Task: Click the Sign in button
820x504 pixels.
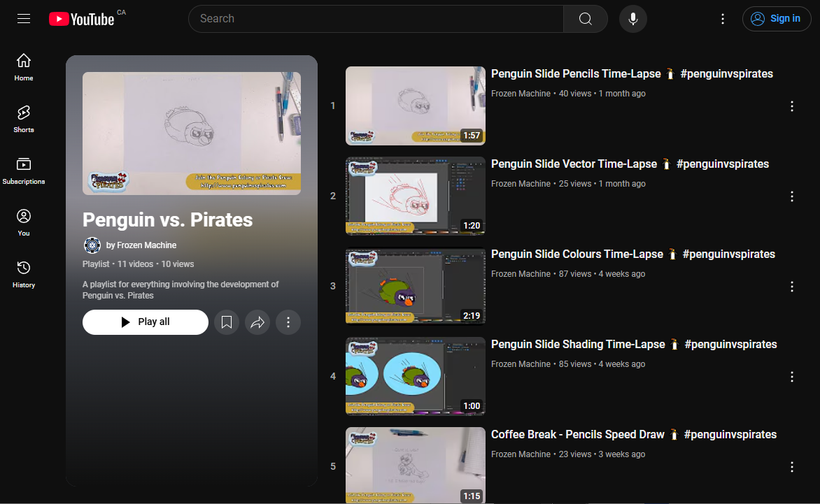Action: click(x=776, y=19)
